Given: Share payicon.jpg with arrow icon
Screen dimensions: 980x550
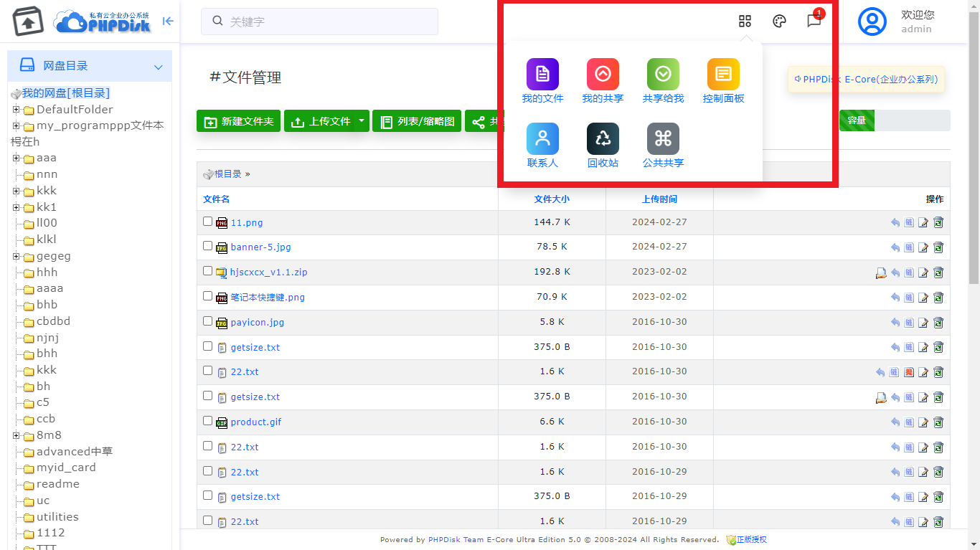Looking at the screenshot, I should pyautogui.click(x=895, y=323).
